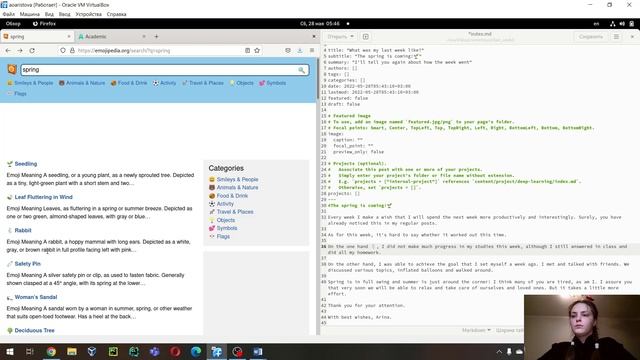640x360 pixels.
Task: Open Travel & Places in blue header
Action: point(203,83)
